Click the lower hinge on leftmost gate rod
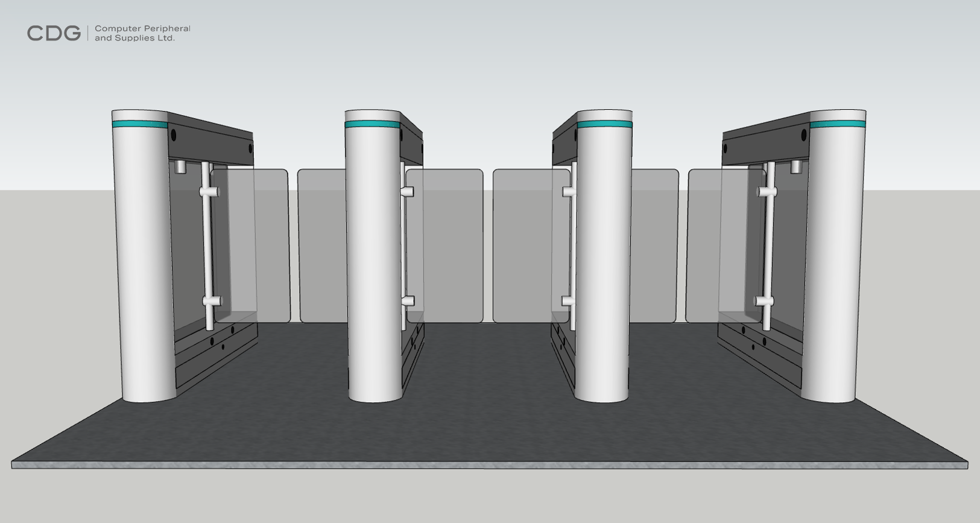This screenshot has width=980, height=523. pyautogui.click(x=212, y=300)
